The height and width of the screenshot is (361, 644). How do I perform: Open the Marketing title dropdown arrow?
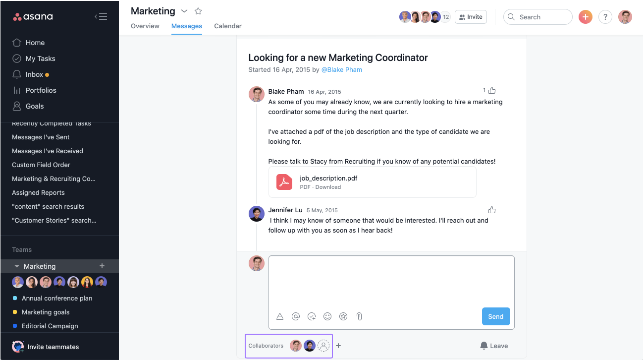184,11
